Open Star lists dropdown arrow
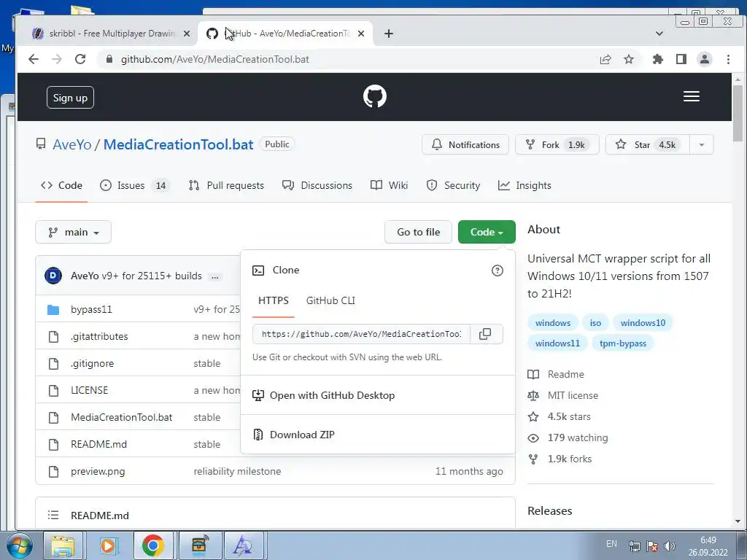 click(701, 145)
